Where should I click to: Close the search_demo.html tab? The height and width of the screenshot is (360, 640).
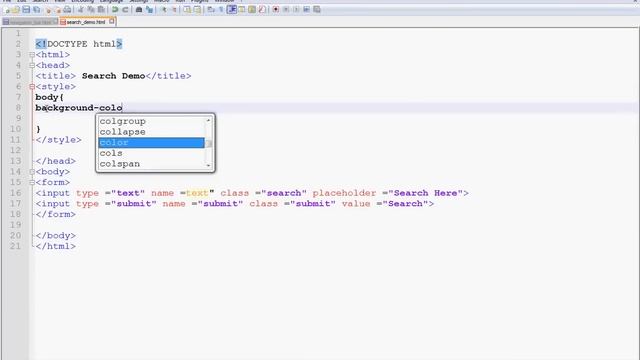111,21
